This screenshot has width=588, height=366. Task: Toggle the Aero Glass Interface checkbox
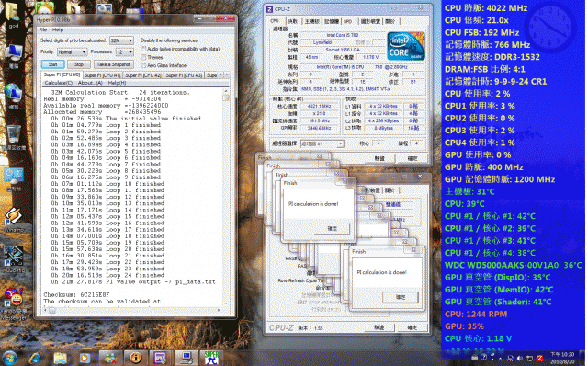pyautogui.click(x=143, y=65)
